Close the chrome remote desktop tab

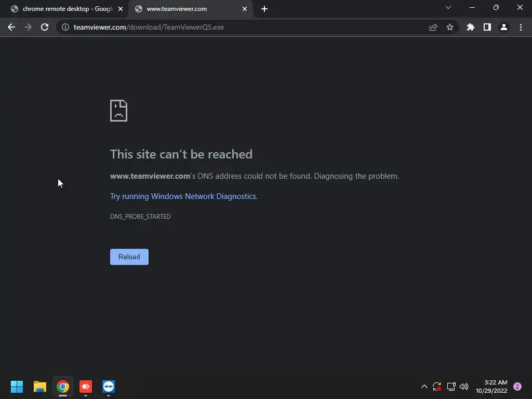tap(121, 9)
